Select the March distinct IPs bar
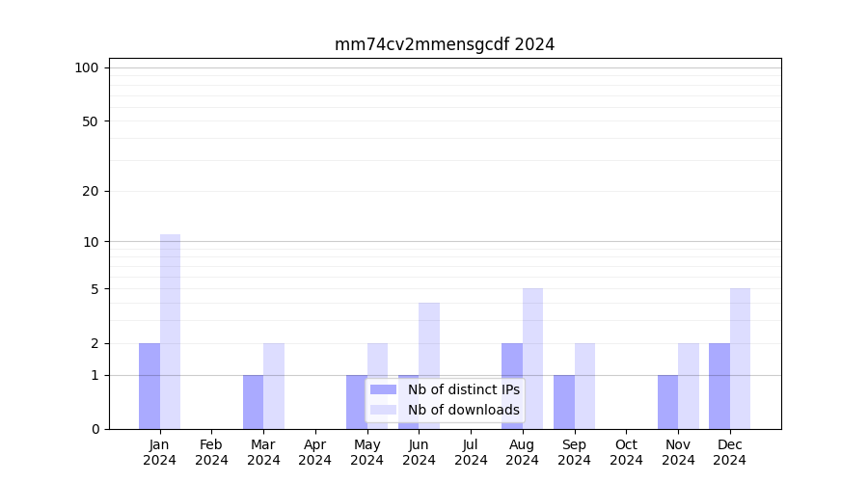868x482 pixels. 253,402
